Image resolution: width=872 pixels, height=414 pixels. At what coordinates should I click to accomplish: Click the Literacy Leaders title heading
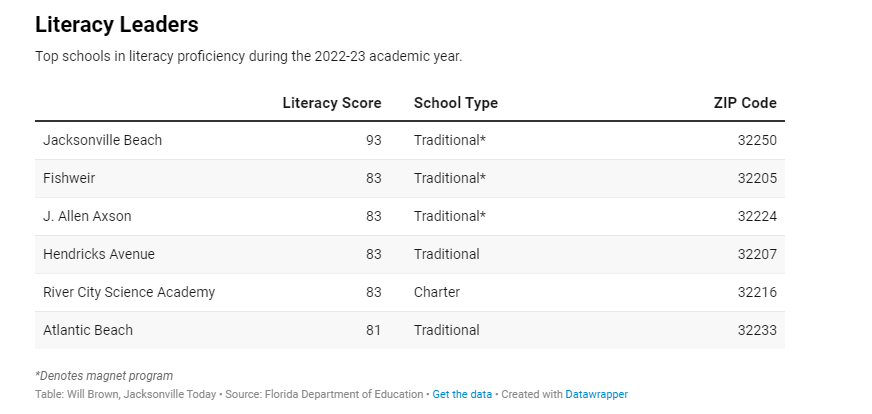(x=117, y=25)
